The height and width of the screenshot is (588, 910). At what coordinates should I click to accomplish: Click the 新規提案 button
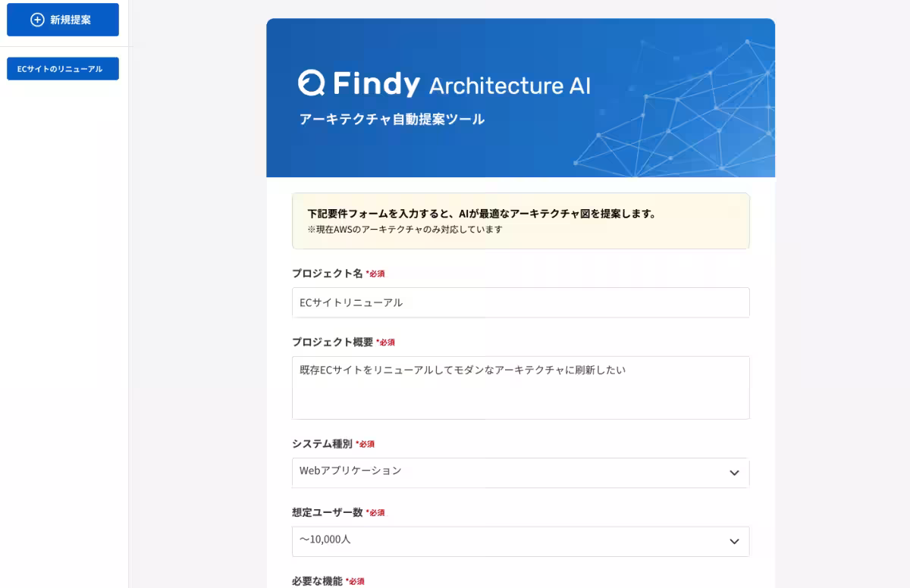click(62, 20)
